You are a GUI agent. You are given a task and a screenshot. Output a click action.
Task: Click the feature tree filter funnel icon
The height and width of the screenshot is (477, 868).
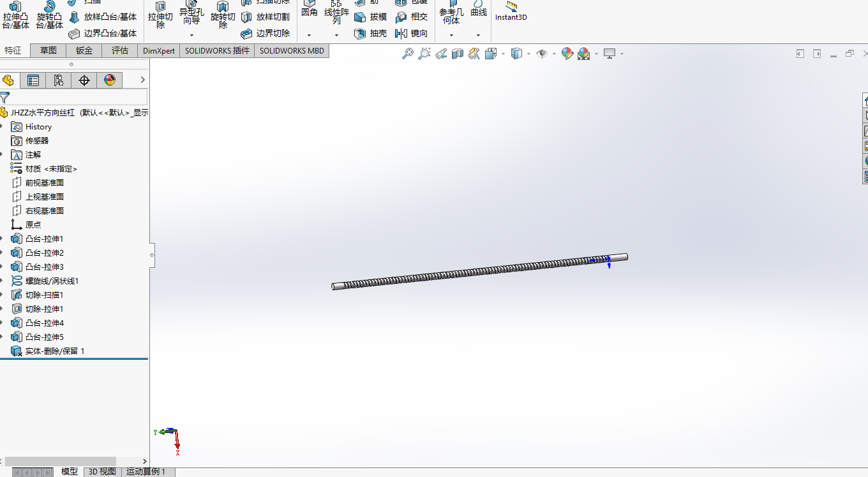4,98
